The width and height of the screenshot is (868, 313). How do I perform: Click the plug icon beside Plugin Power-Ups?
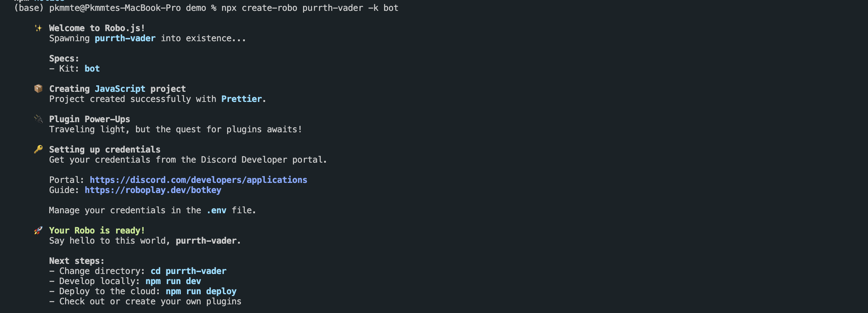click(38, 119)
